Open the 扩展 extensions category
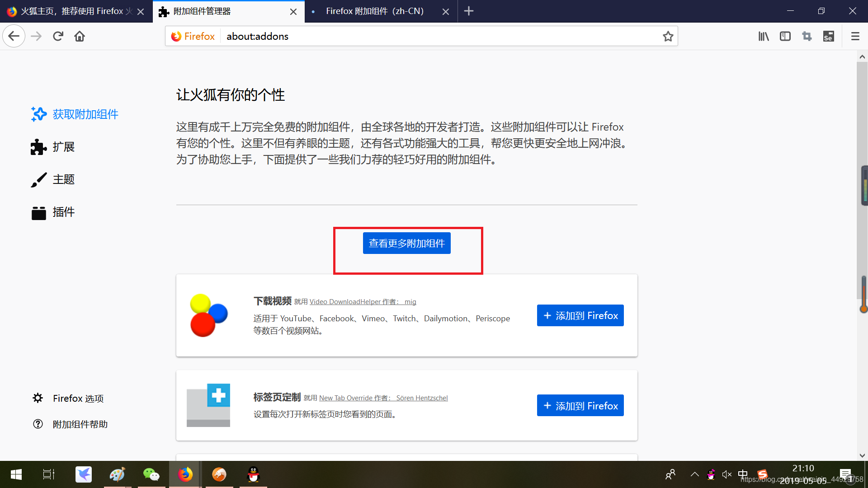This screenshot has width=868, height=488. coord(52,147)
